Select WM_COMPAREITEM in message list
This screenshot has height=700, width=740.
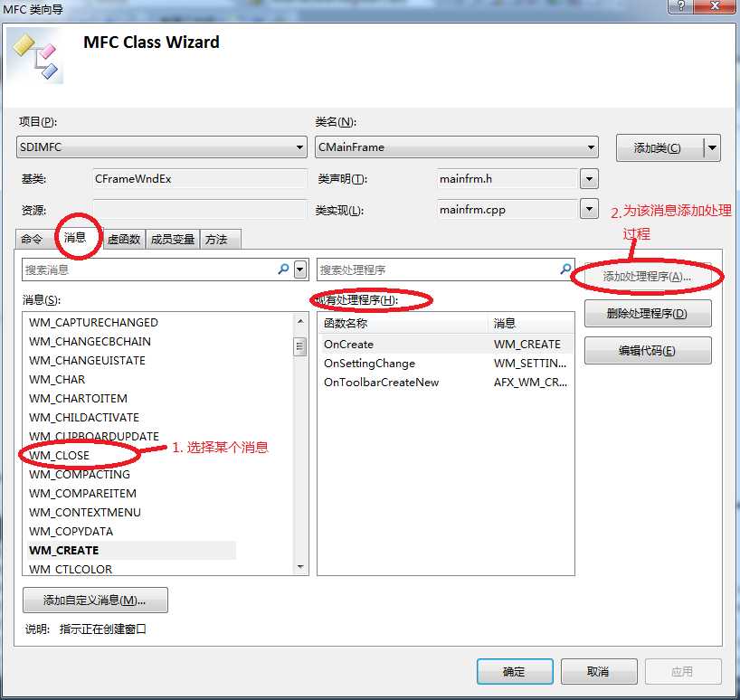(82, 494)
